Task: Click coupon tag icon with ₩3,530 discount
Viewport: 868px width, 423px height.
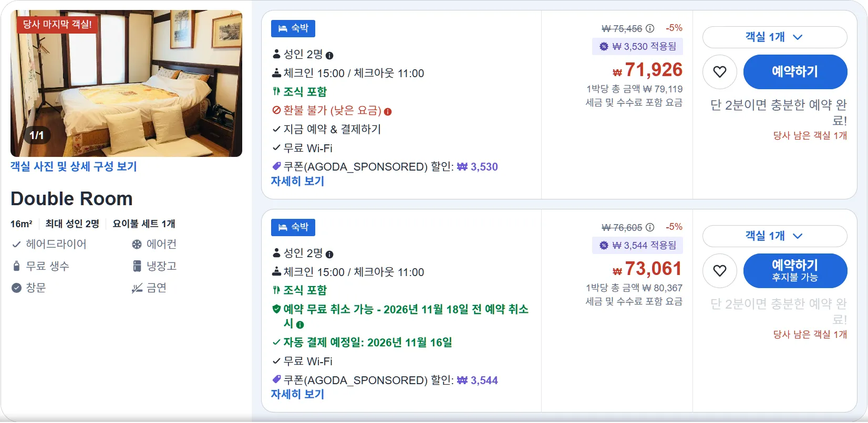Action: (276, 166)
